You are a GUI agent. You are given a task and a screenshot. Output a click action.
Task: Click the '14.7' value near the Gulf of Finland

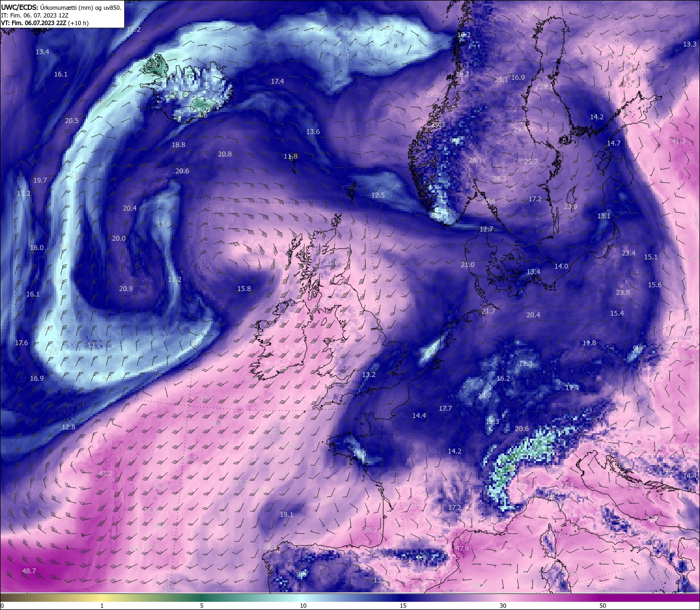click(x=614, y=143)
